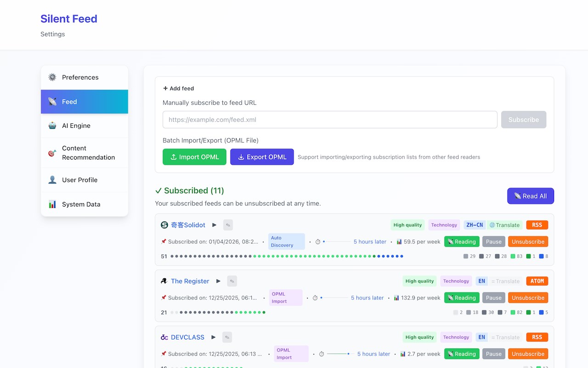The image size is (588, 368).
Task: Click the Auto Discovery badge
Action: 286,241
